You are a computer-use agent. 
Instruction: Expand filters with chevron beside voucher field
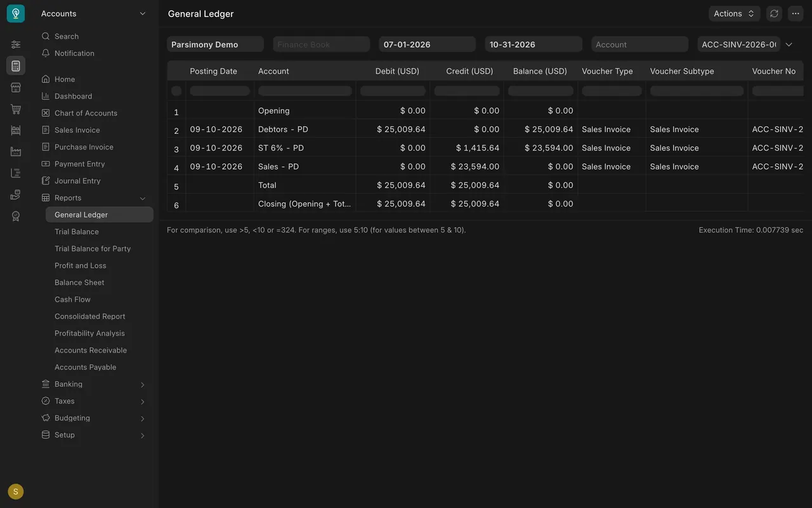(789, 44)
